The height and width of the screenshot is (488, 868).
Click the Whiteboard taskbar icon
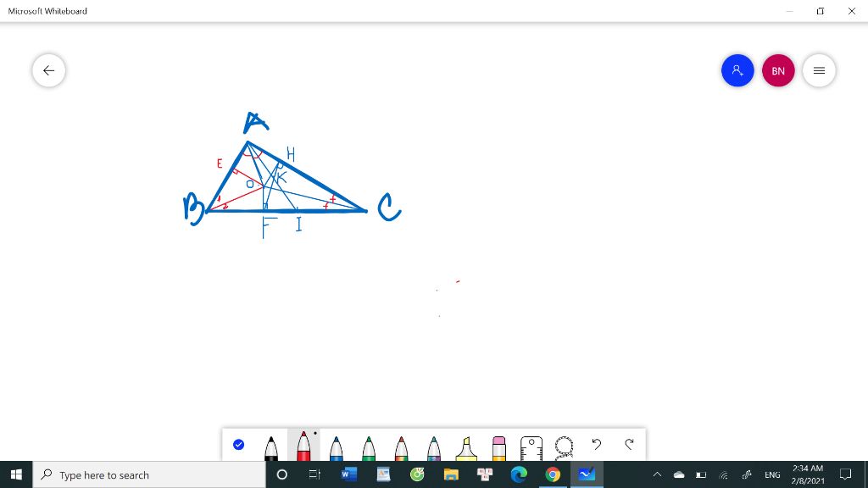[x=587, y=474]
